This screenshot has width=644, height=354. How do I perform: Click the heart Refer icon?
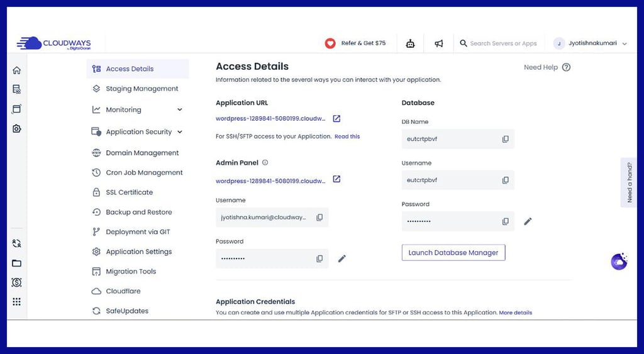click(x=330, y=43)
